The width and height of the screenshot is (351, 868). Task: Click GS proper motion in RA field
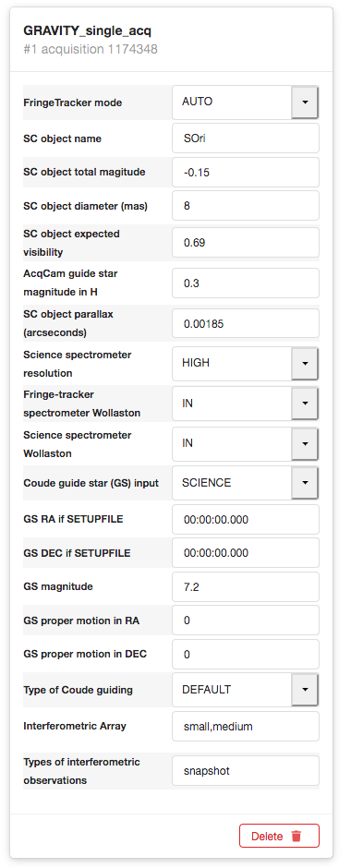click(246, 620)
